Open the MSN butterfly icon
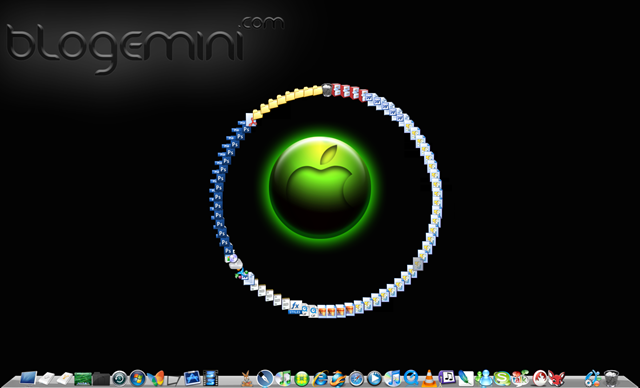 pyautogui.click(x=156, y=378)
